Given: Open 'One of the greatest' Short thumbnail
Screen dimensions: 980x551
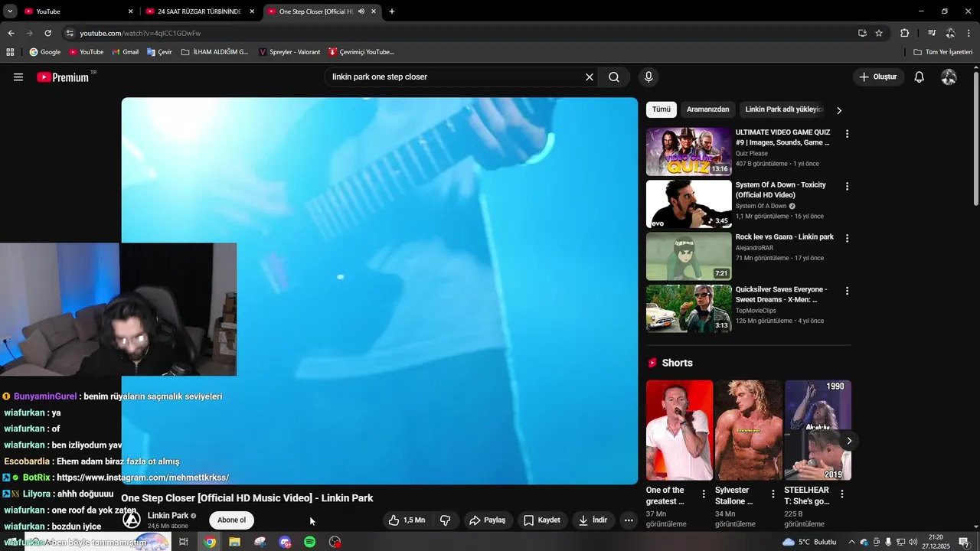Looking at the screenshot, I should (679, 430).
